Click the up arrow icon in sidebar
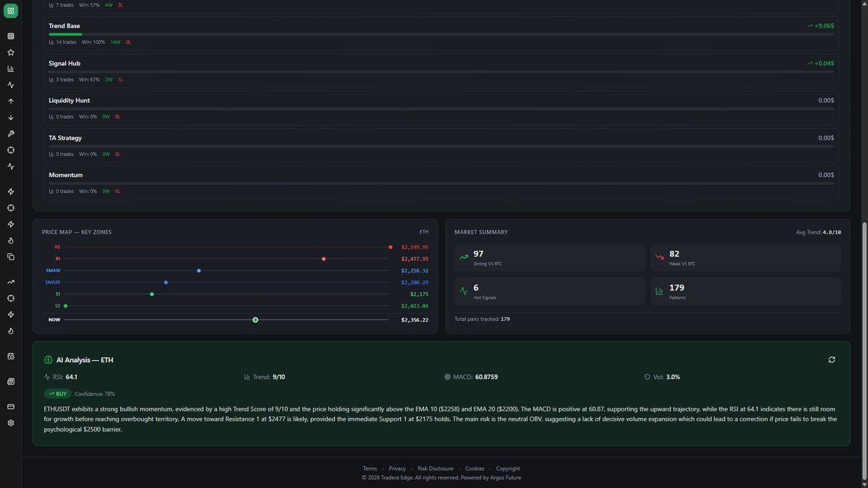The image size is (868, 488). click(x=11, y=101)
